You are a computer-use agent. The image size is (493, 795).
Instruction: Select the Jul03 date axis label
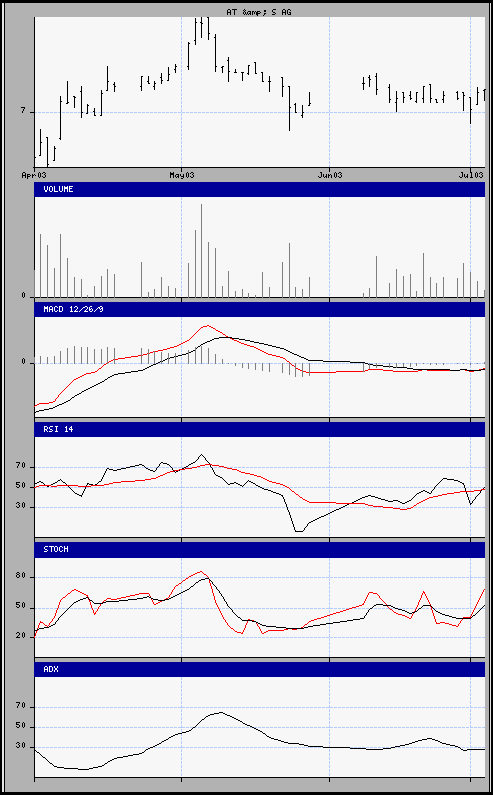[x=470, y=175]
